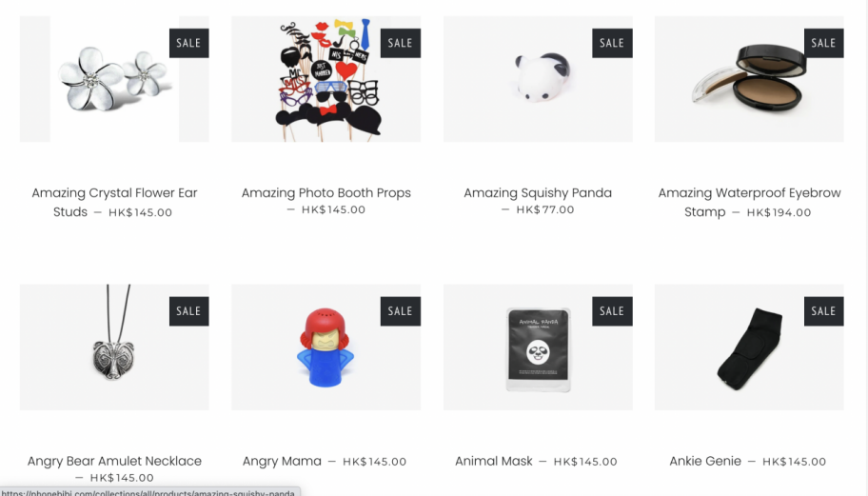Viewport: 868px width, 496px height.
Task: Open the bear amulet necklace image
Action: click(x=114, y=347)
